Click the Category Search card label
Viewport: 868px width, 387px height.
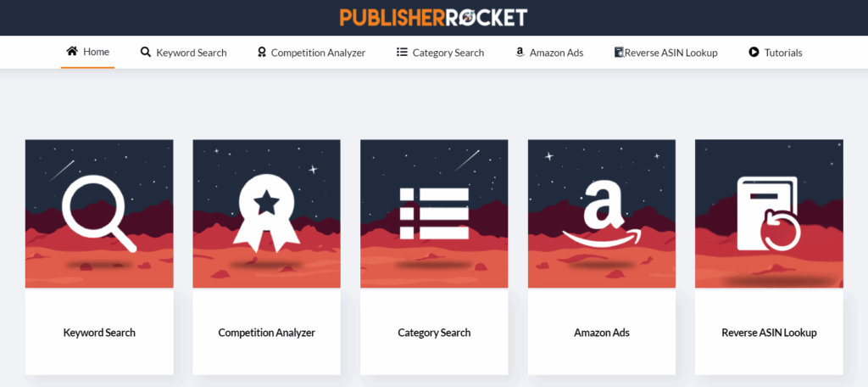434,333
